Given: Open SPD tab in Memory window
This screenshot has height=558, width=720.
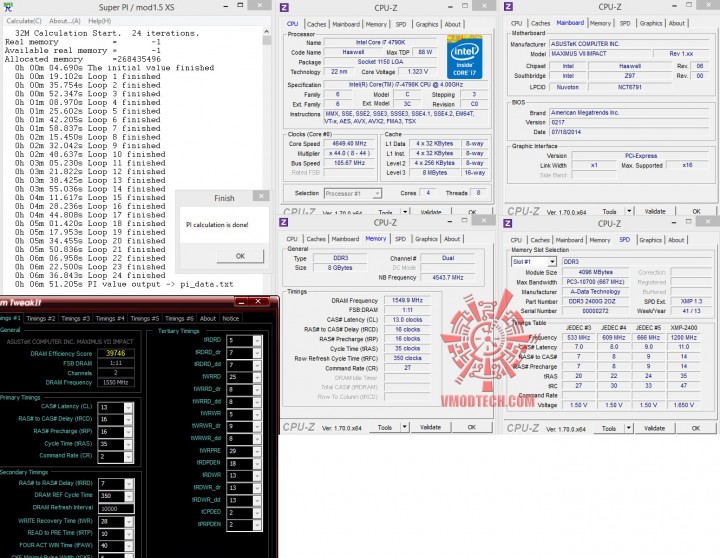Looking at the screenshot, I should tap(400, 239).
